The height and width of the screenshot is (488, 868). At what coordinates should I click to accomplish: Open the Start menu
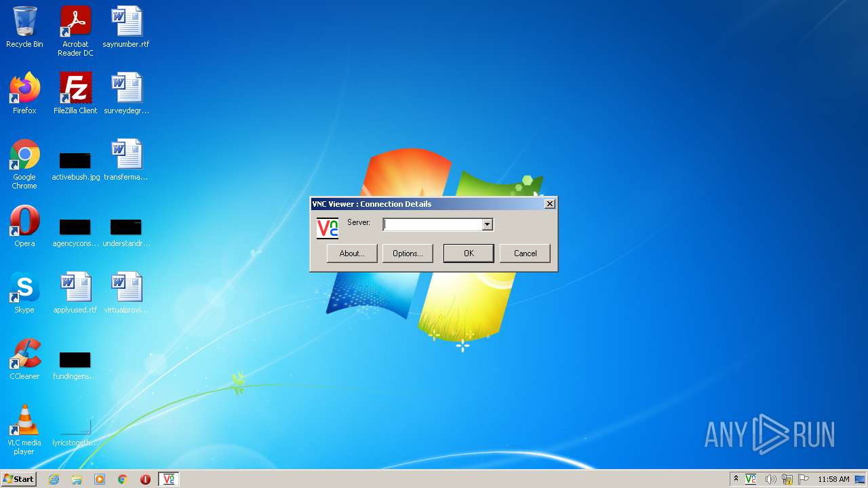19,479
